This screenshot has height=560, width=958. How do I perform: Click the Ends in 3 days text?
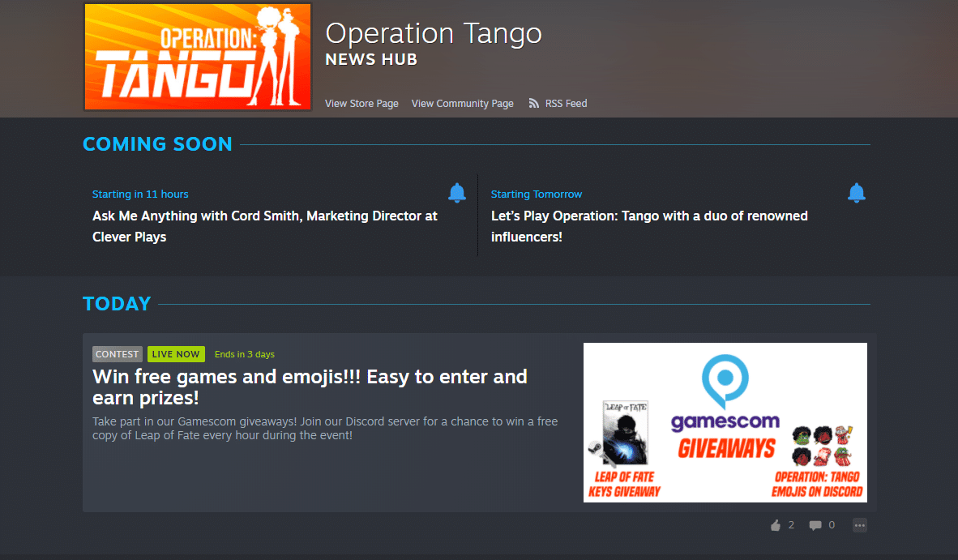click(x=245, y=354)
